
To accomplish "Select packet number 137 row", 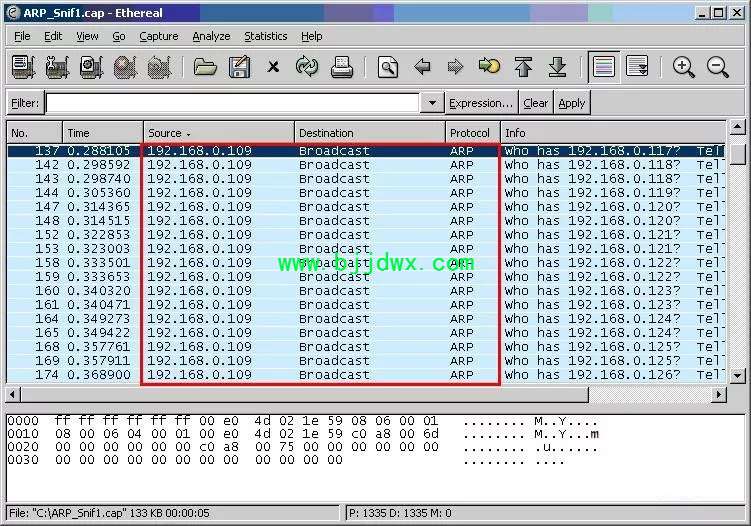I will [366, 151].
